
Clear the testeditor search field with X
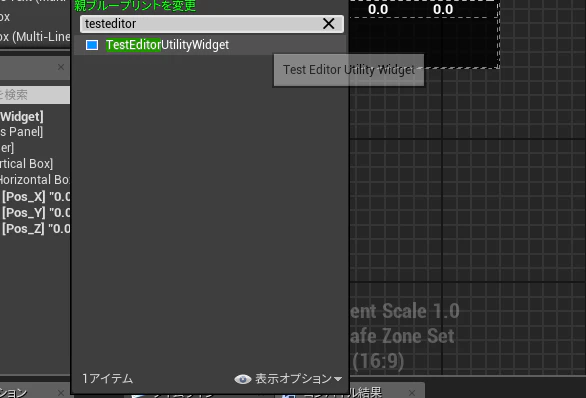[x=329, y=24]
